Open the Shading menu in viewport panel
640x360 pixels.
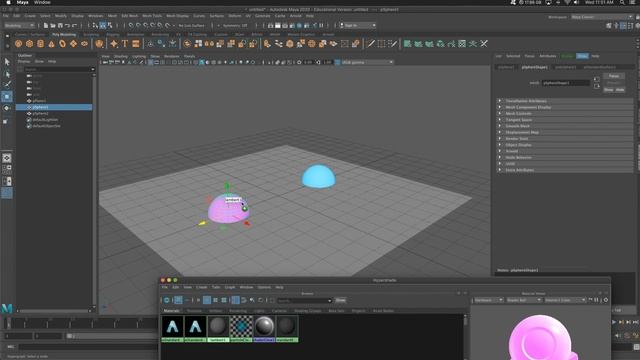121,56
